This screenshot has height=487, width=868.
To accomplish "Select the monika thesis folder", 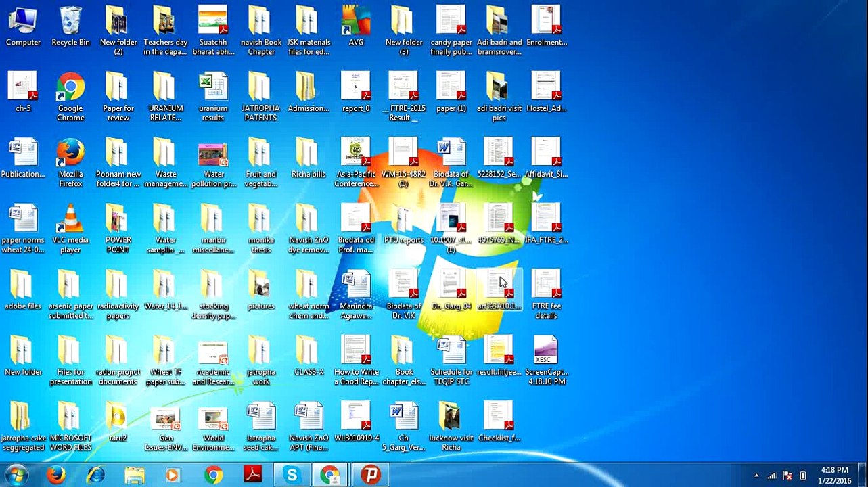I will [261, 229].
